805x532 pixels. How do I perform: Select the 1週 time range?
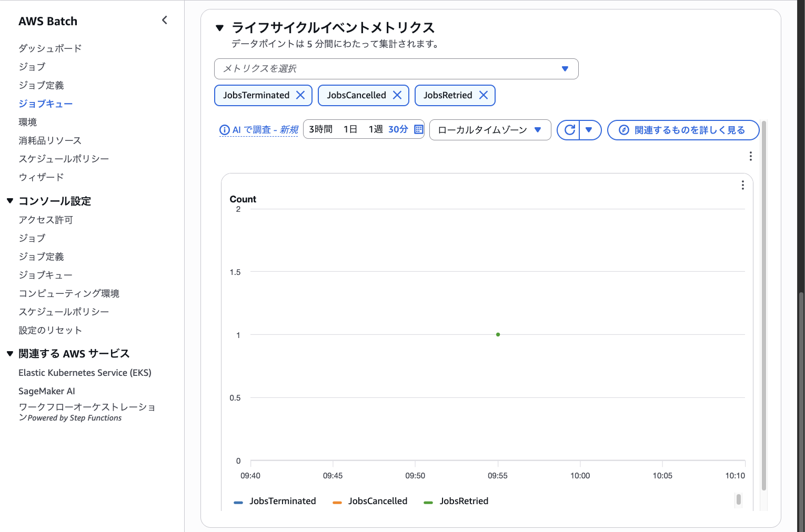[376, 129]
